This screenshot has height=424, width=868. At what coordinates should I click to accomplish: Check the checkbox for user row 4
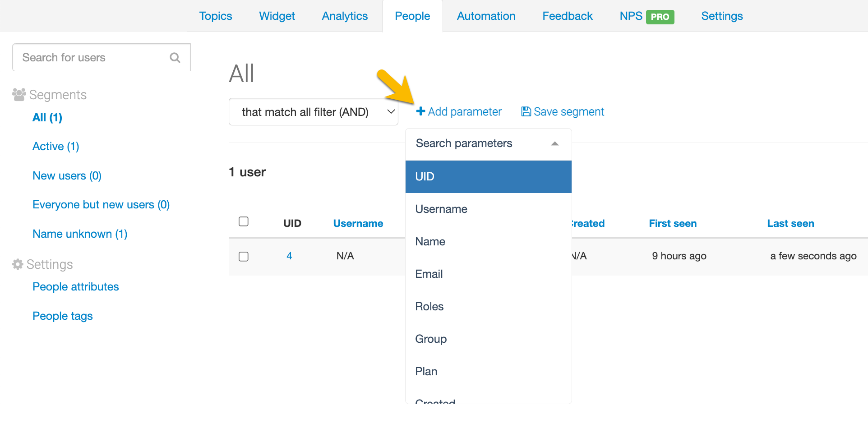click(244, 257)
